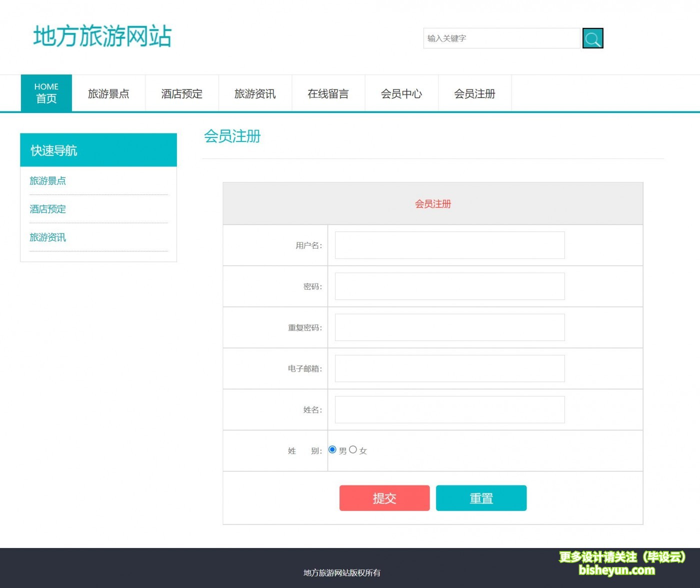700x588 pixels.
Task: Click the 输入关键字 search box
Action: (501, 38)
